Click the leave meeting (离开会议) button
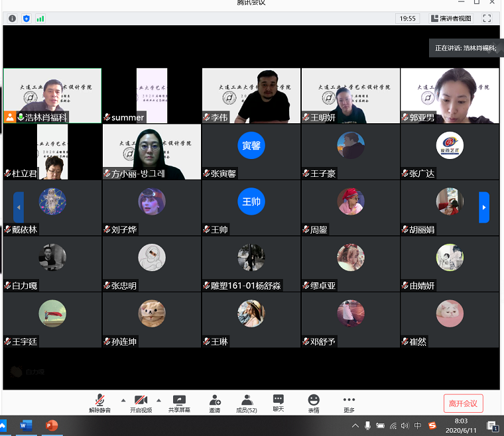This screenshot has width=504, height=436. pos(463,403)
